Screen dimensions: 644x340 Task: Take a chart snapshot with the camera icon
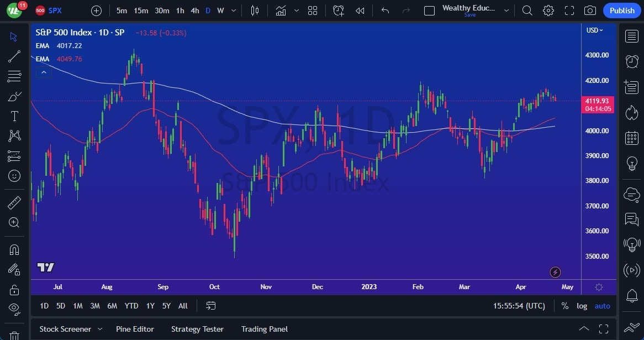click(x=589, y=10)
